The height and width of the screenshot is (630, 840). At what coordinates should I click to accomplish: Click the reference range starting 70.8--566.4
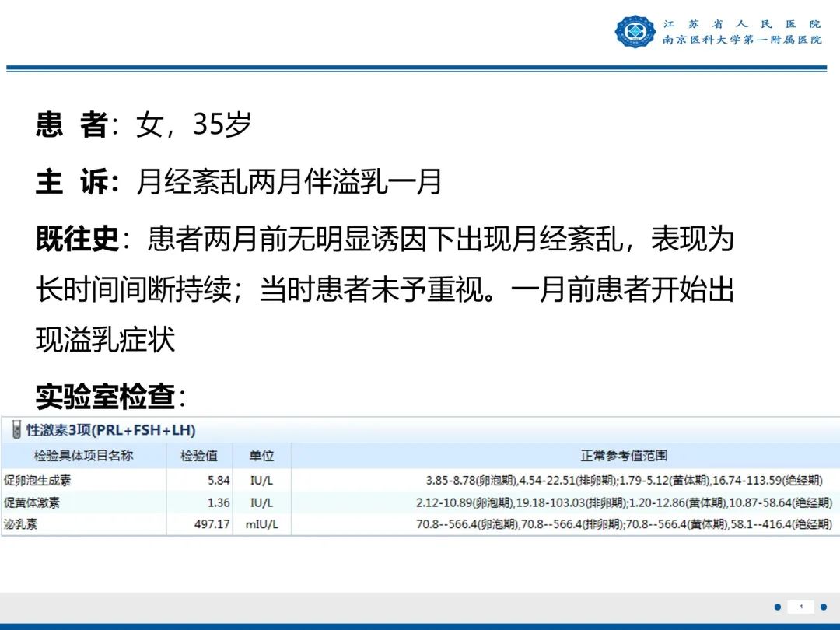pyautogui.click(x=624, y=524)
